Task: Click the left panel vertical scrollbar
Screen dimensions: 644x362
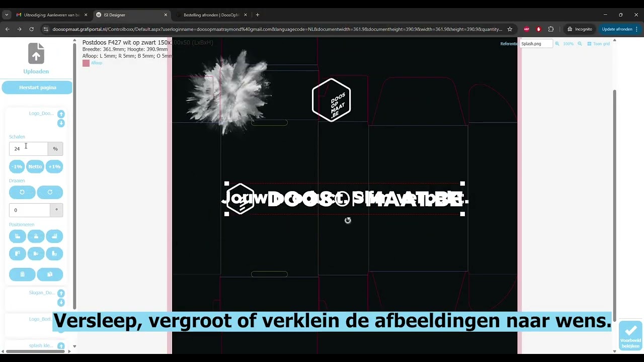Action: pos(74,176)
